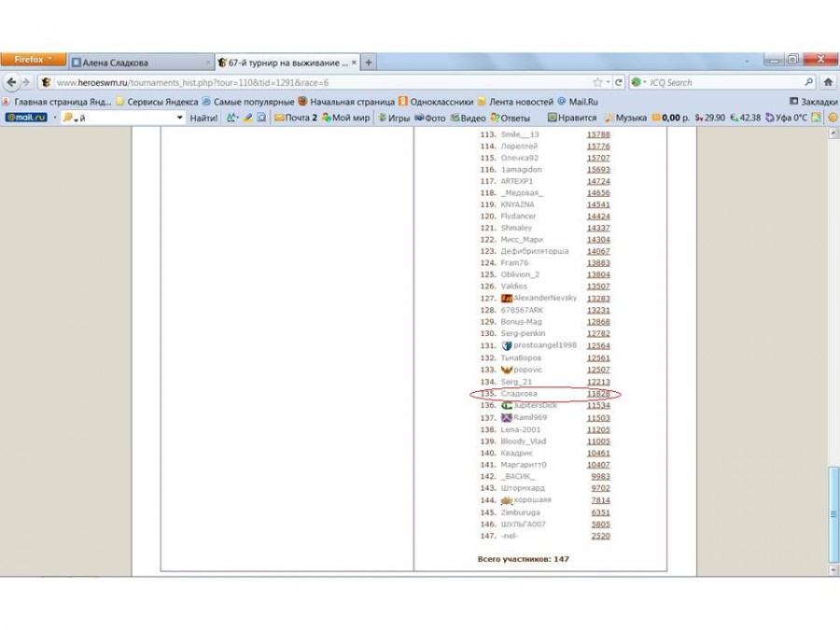840x630 pixels.
Task: Expand the Mail.ru search field dropdown
Action: (x=179, y=118)
